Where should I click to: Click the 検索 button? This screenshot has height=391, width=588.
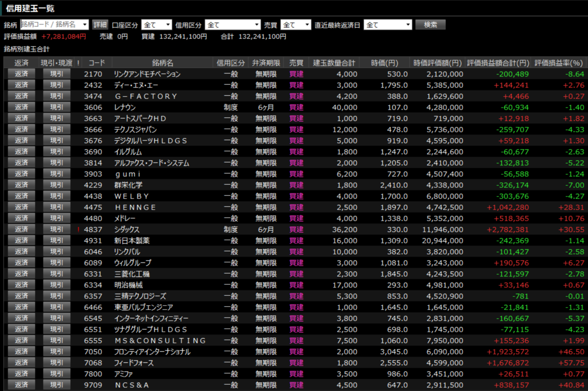coord(430,25)
